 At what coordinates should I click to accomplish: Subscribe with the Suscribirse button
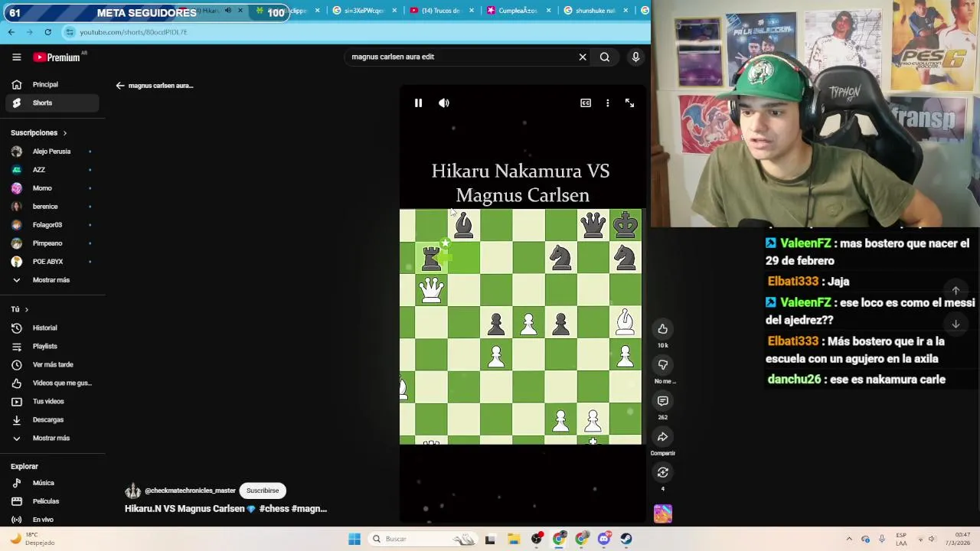tap(263, 491)
